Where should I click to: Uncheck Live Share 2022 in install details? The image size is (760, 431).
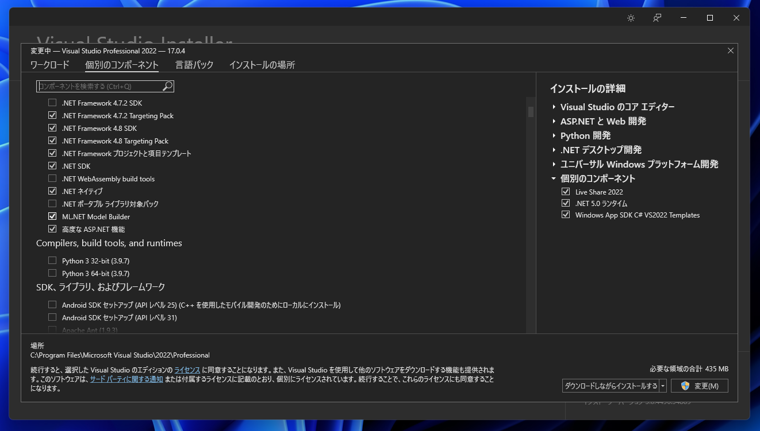[x=566, y=192]
